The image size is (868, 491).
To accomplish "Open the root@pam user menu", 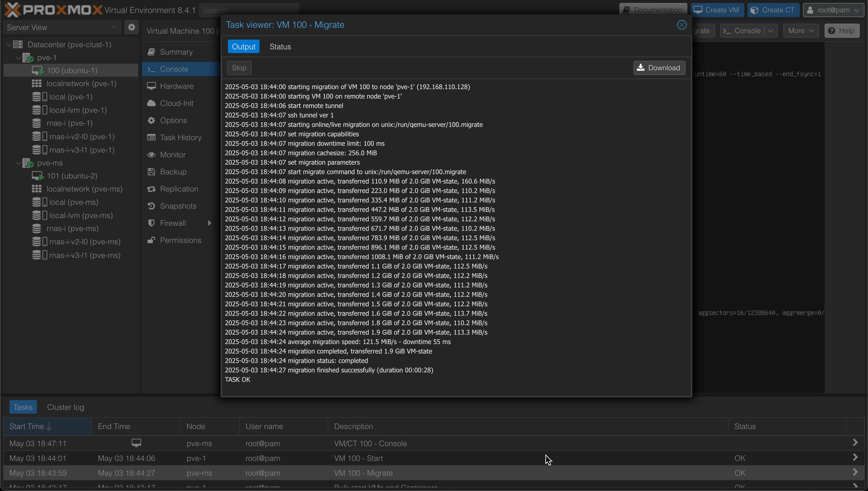I will point(833,10).
